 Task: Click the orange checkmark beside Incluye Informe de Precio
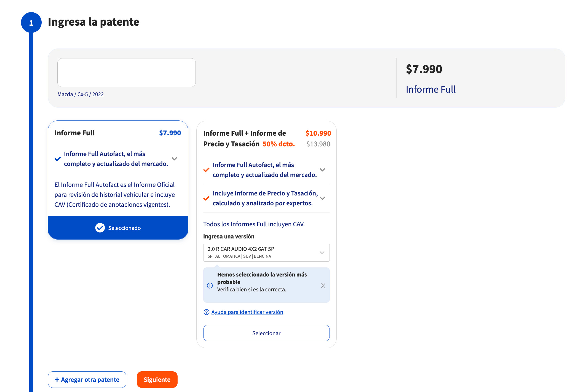[x=206, y=198]
